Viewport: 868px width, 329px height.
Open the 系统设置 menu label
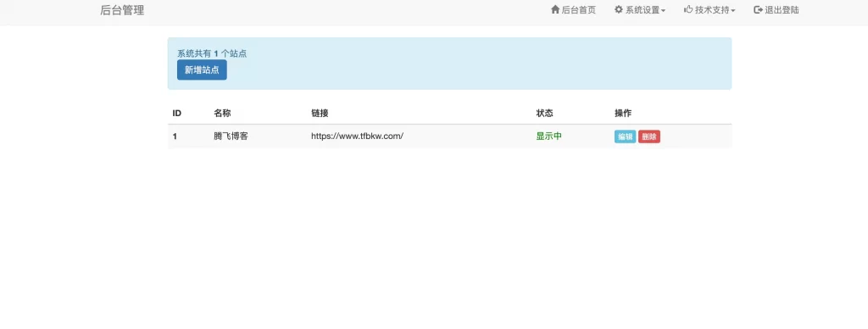click(x=643, y=10)
